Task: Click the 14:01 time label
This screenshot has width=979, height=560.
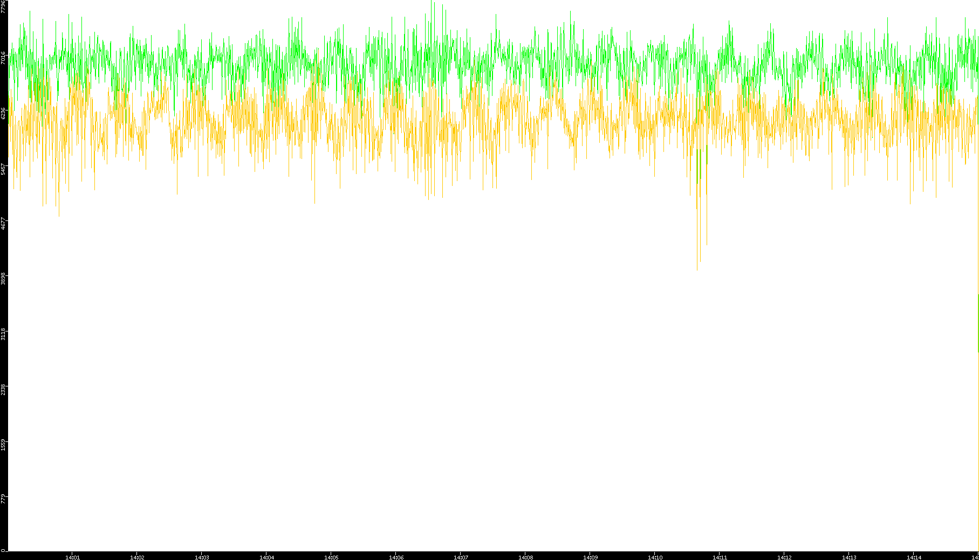Action: pyautogui.click(x=72, y=557)
